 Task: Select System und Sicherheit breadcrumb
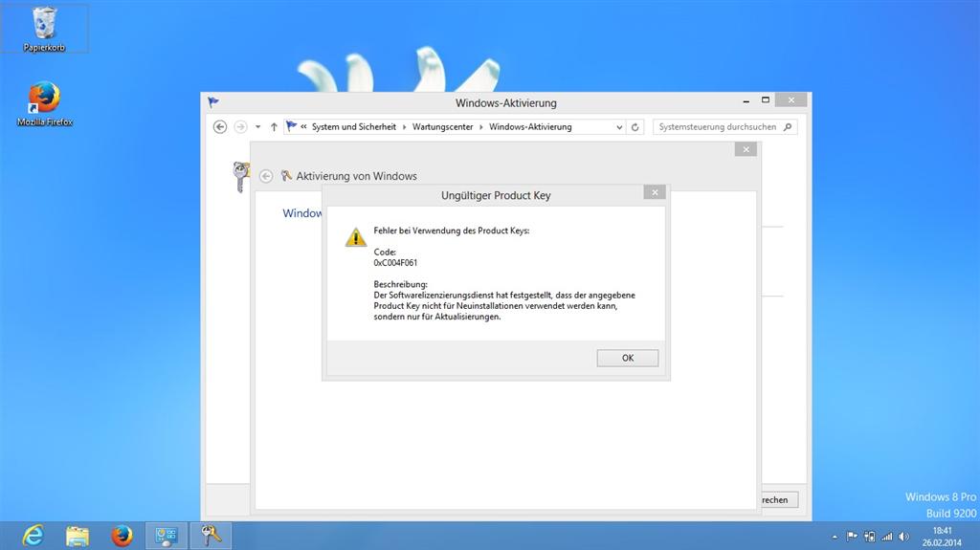point(354,127)
